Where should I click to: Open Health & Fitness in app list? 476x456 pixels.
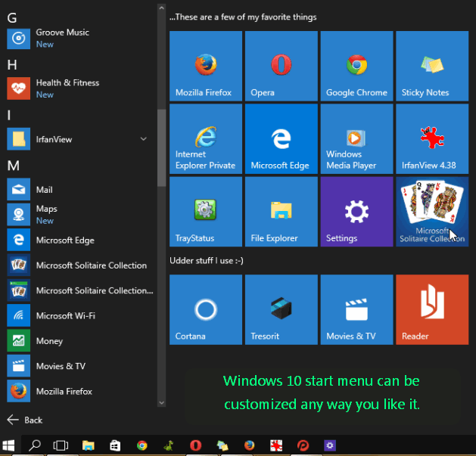(x=79, y=88)
